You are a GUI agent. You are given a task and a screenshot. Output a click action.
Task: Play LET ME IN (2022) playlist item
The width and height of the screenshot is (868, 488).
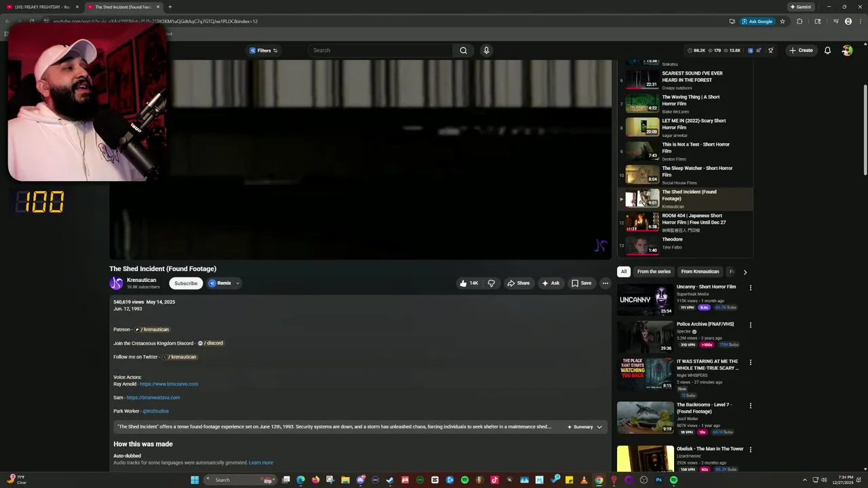pyautogui.click(x=685, y=127)
